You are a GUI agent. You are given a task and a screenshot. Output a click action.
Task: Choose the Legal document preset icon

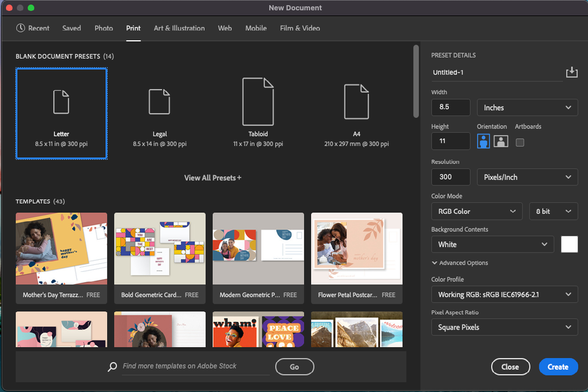(x=160, y=102)
